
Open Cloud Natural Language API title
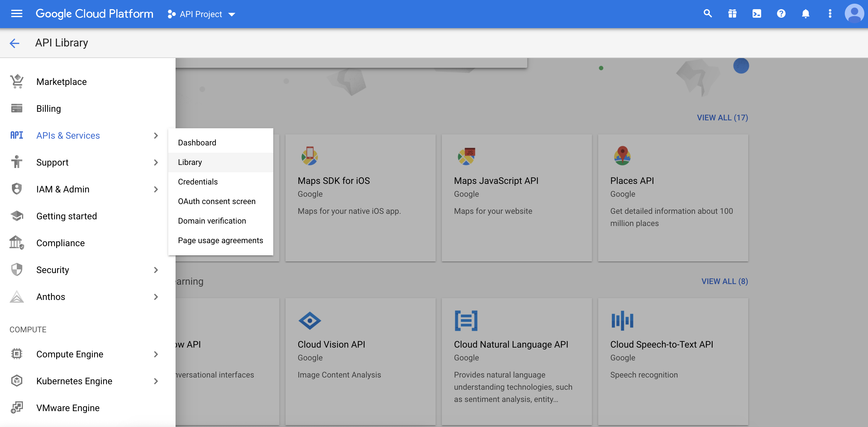(511, 345)
